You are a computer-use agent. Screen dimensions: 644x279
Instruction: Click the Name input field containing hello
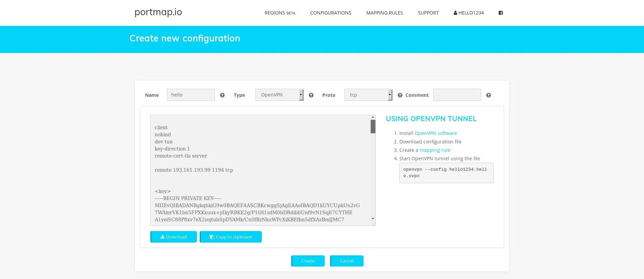coord(191,95)
